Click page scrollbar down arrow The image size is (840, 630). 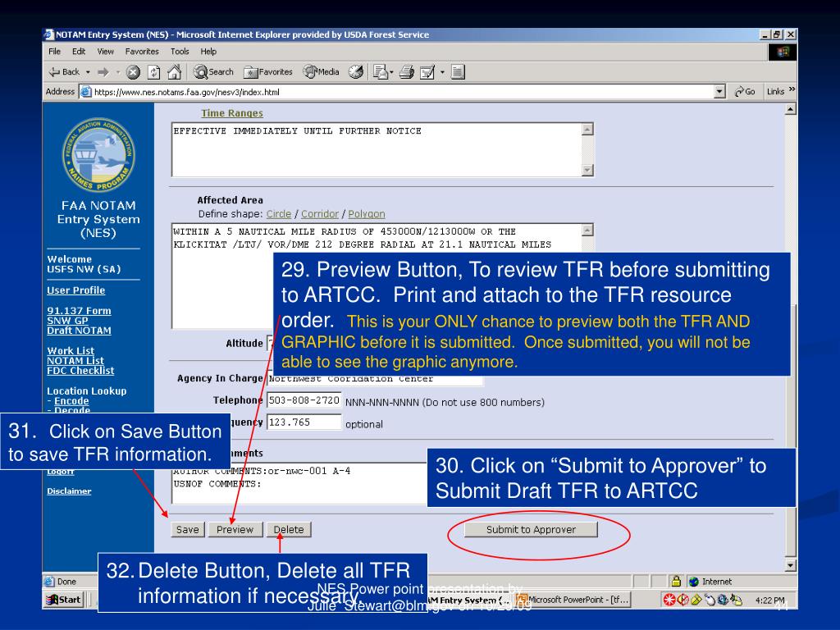point(790,566)
